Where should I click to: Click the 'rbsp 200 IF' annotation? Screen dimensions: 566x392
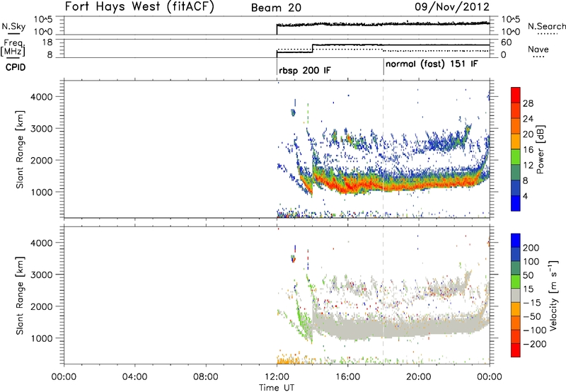click(305, 70)
